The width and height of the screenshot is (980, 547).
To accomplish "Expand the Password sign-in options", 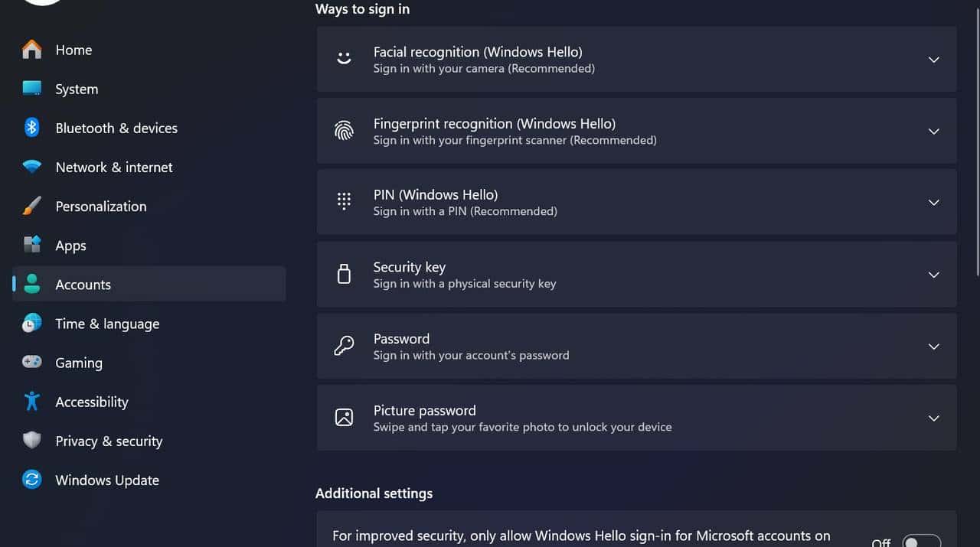I will 934,347.
